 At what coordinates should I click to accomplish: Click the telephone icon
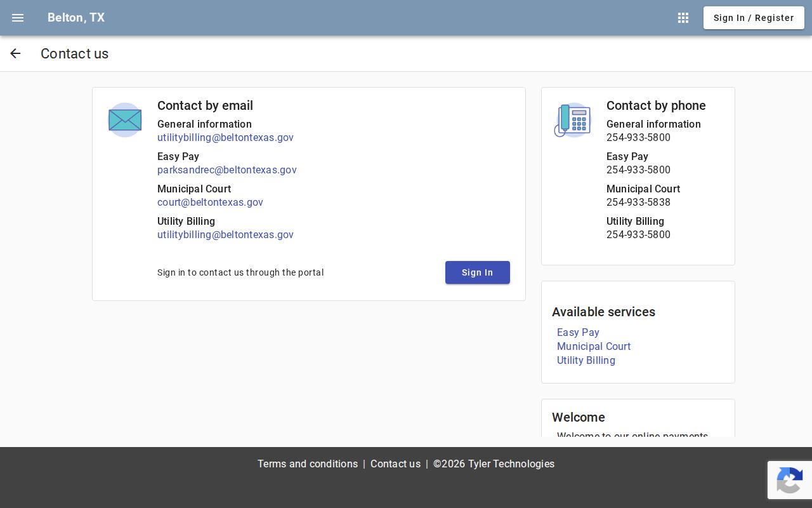[x=572, y=120]
